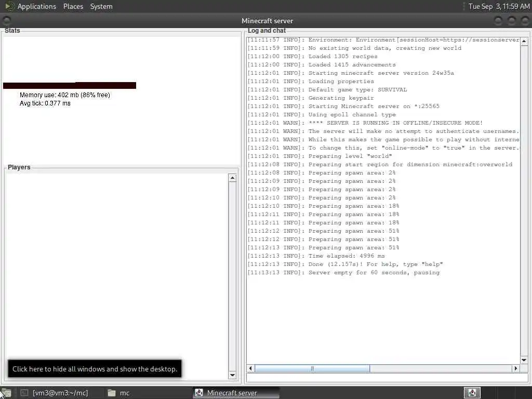Viewport: 532px width, 399px height.
Task: Click the 'Click here to hide all windows' tooltip
Action: [95, 369]
